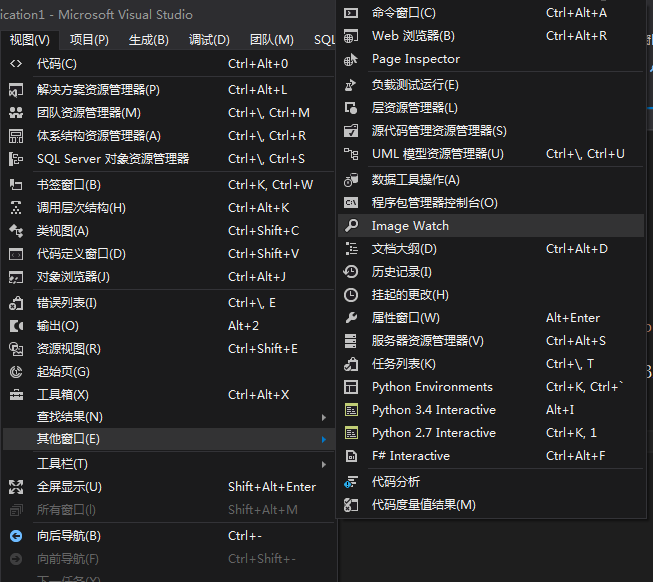This screenshot has height=582, width=653.
Task: Open the 调试(D) menu
Action: point(209,40)
